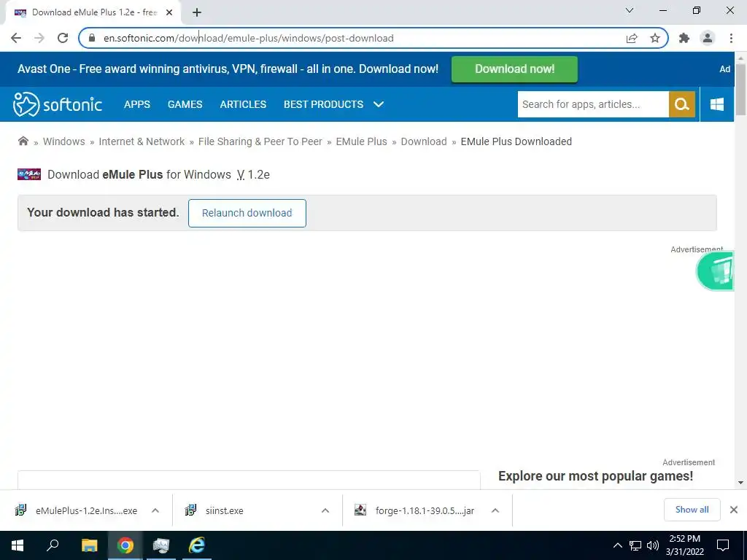
Task: Click the lock site info icon
Action: pyautogui.click(x=92, y=38)
